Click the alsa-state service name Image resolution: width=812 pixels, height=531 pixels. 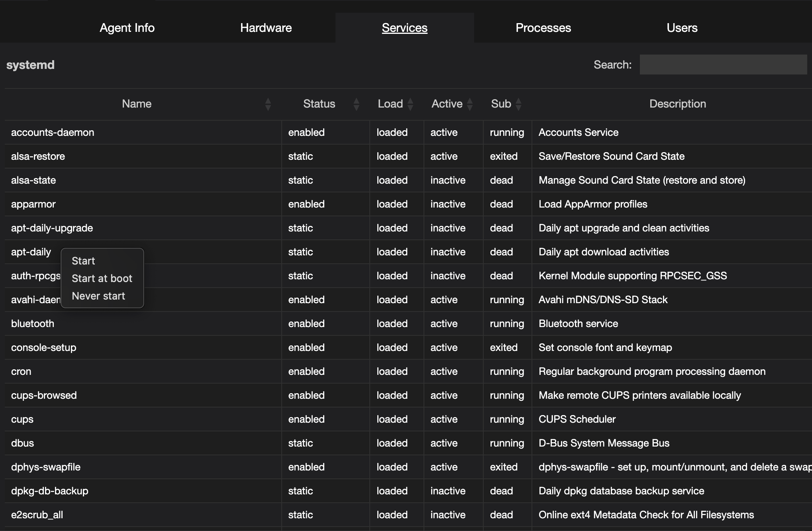point(33,180)
